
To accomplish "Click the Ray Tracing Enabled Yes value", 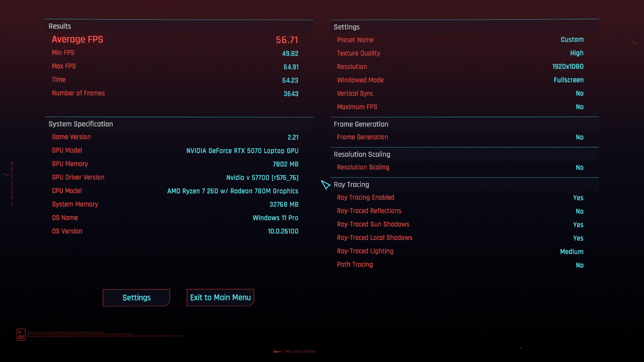I will pos(578,198).
